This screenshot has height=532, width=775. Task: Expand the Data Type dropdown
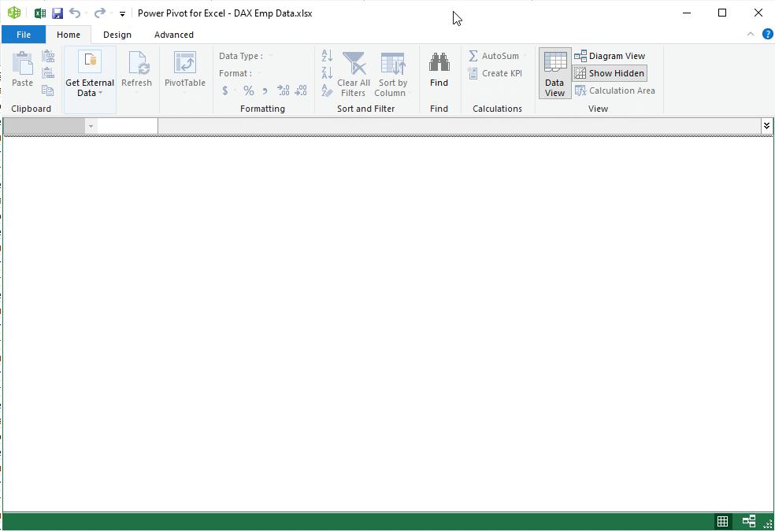click(x=272, y=55)
